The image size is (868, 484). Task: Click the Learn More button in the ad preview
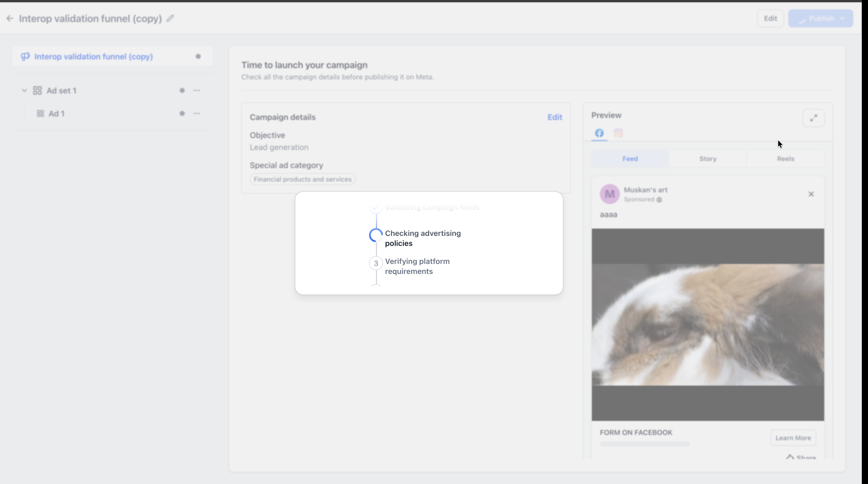793,438
